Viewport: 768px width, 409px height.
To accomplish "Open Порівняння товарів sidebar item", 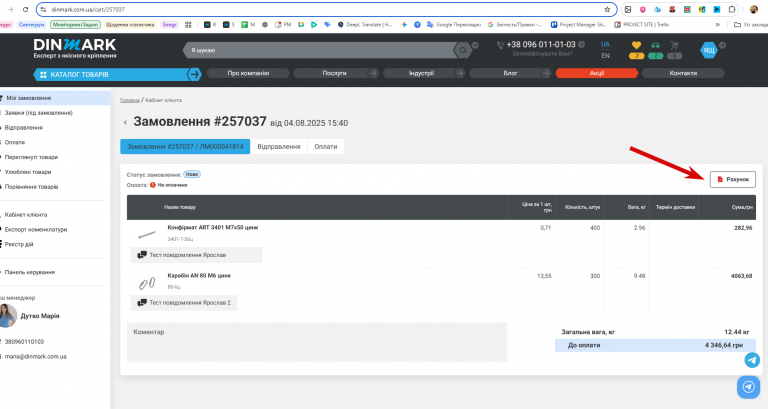I will (x=31, y=187).
